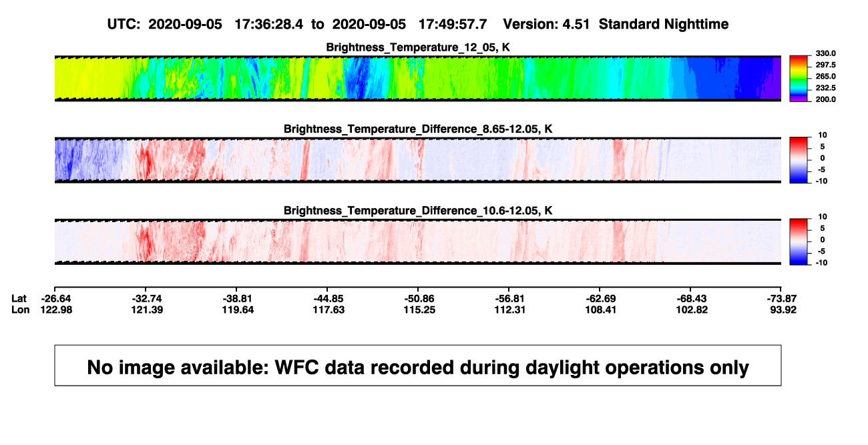The width and height of the screenshot is (868, 445).
Task: Click the 10.6-12.05 difference image strip
Action: coord(418,242)
